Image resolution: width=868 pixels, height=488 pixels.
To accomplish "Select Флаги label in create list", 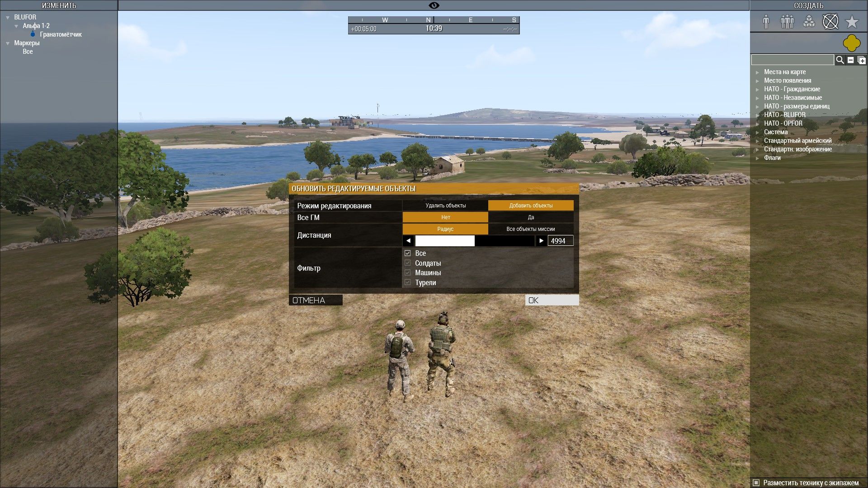I will (772, 158).
